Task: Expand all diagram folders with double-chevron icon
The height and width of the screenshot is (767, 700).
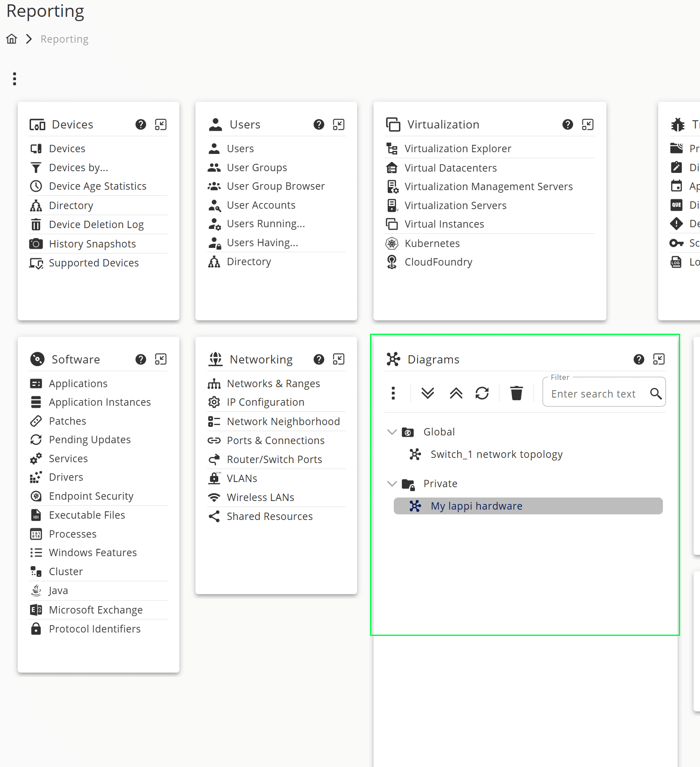Action: point(427,393)
